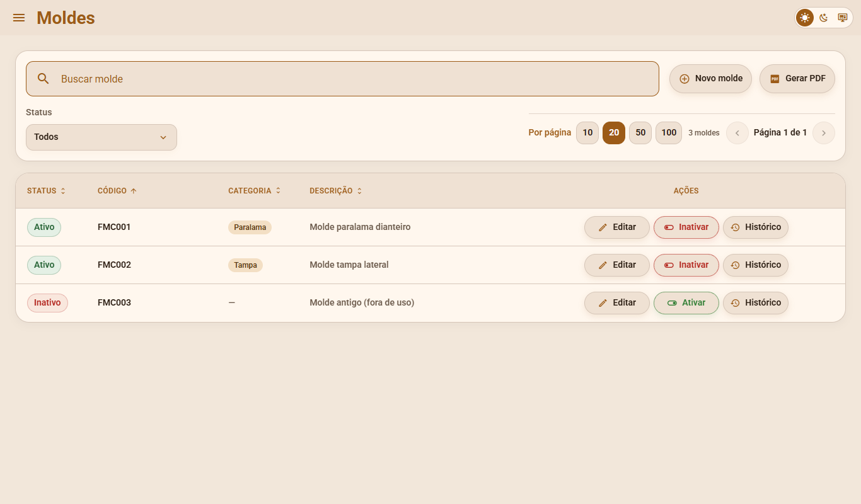Edit mold FMC003
The image size is (861, 504).
(617, 303)
